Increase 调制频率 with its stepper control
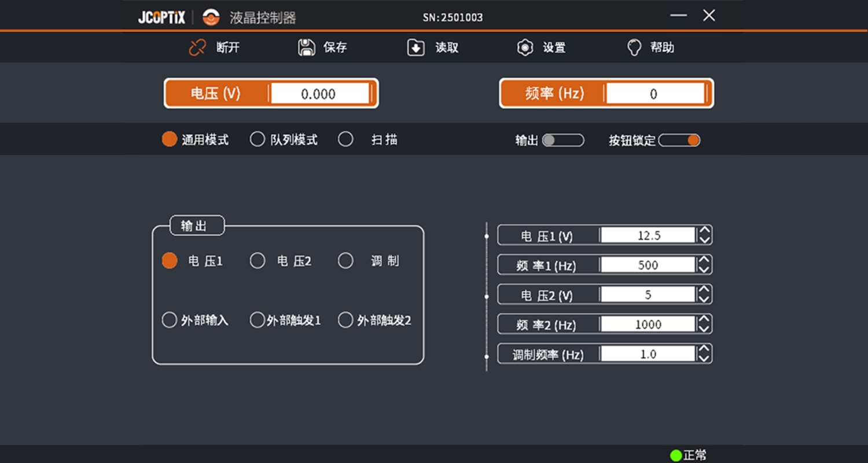 (x=705, y=350)
